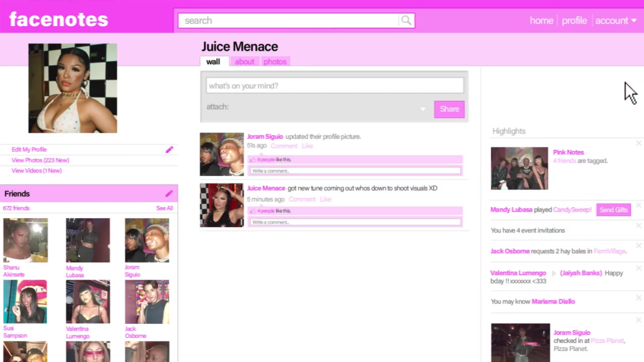
Task: Click the search magnifier icon
Action: click(x=406, y=21)
